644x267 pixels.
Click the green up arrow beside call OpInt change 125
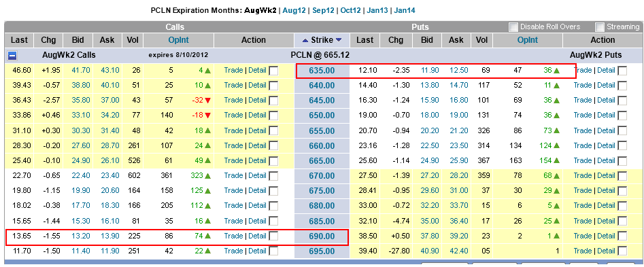[x=207, y=191]
